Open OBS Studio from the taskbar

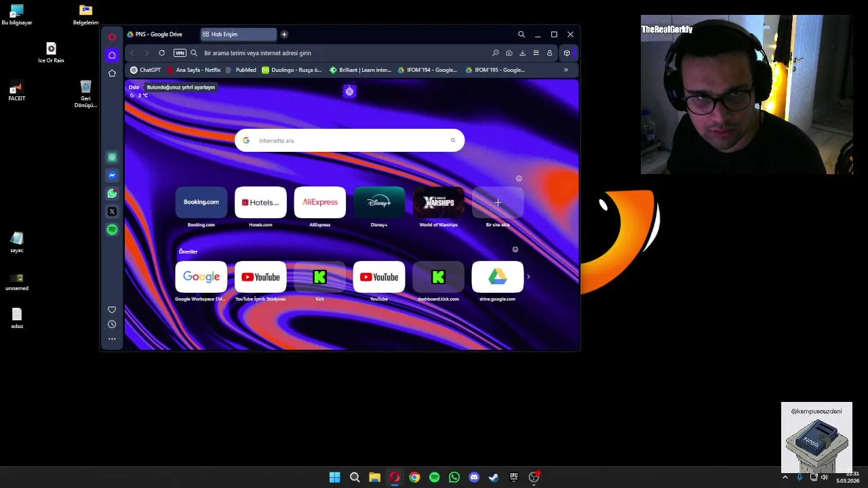coord(534,477)
